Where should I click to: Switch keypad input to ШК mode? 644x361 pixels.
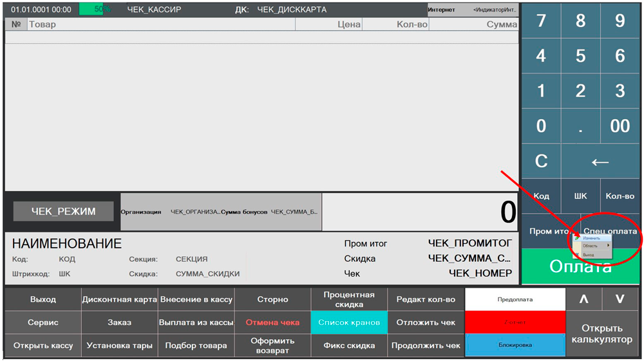(580, 196)
